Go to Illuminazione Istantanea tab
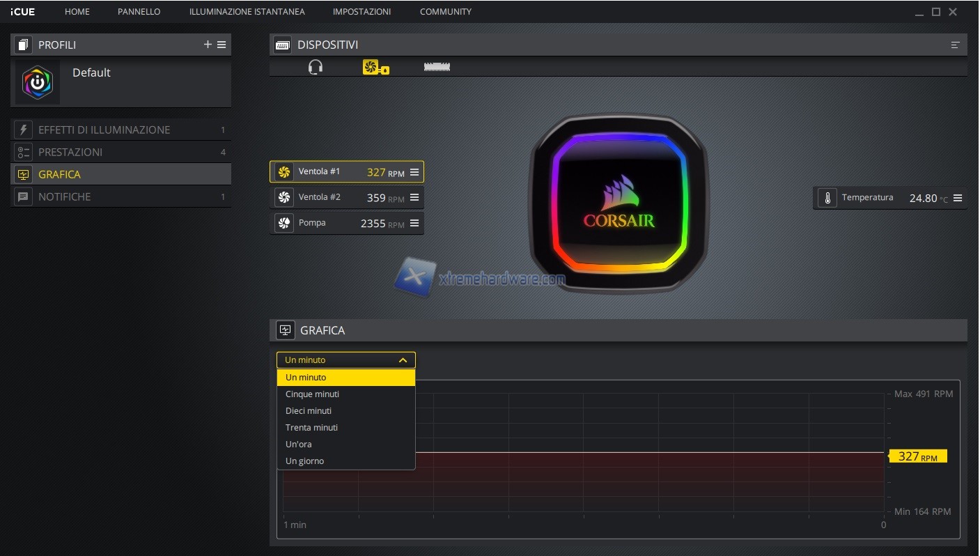This screenshot has height=556, width=980. point(247,12)
